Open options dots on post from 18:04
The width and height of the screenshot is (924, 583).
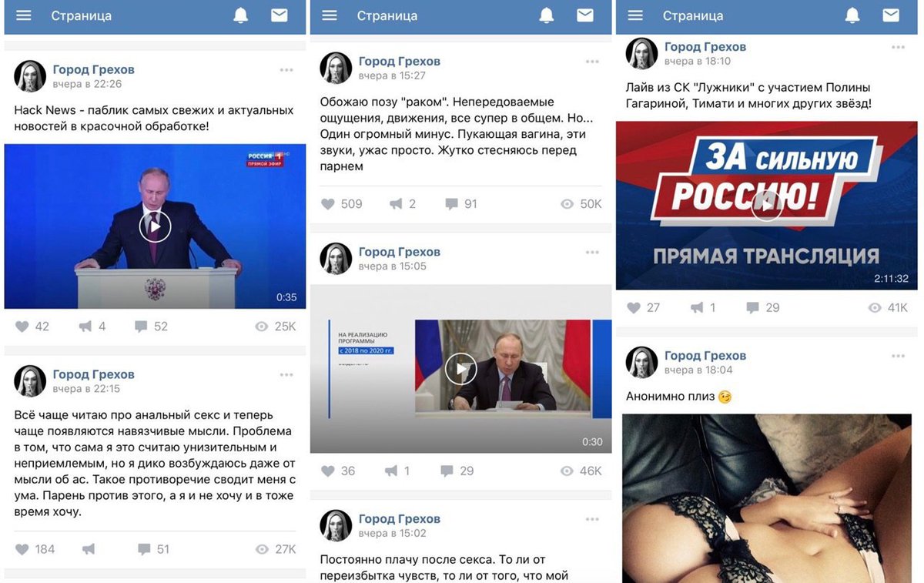point(898,356)
